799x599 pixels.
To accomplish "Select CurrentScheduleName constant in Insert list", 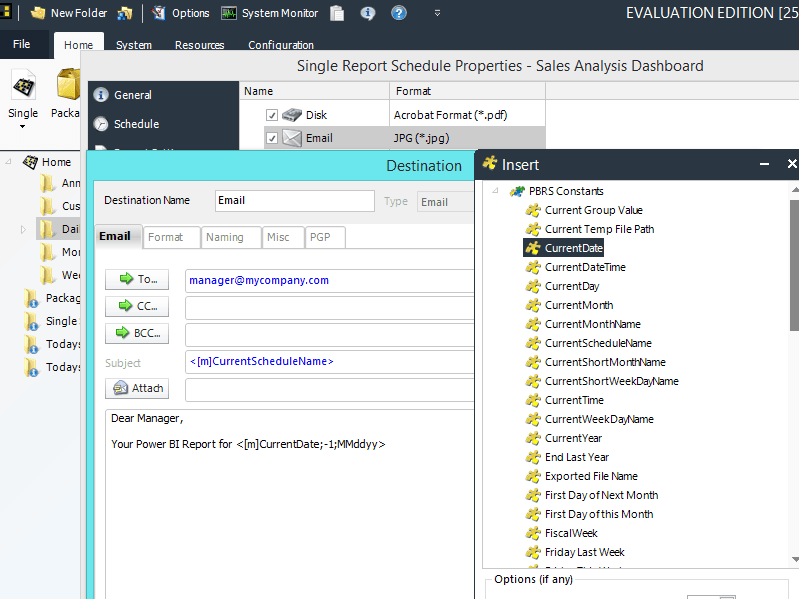I will click(598, 343).
